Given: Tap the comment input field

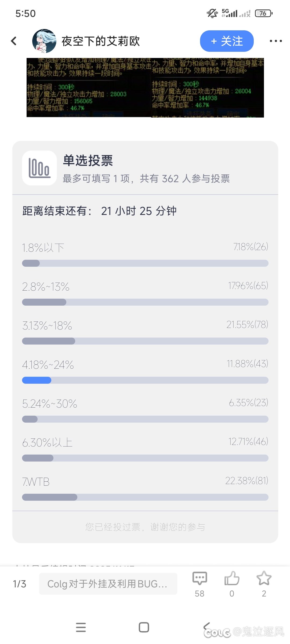Looking at the screenshot, I should click(108, 584).
